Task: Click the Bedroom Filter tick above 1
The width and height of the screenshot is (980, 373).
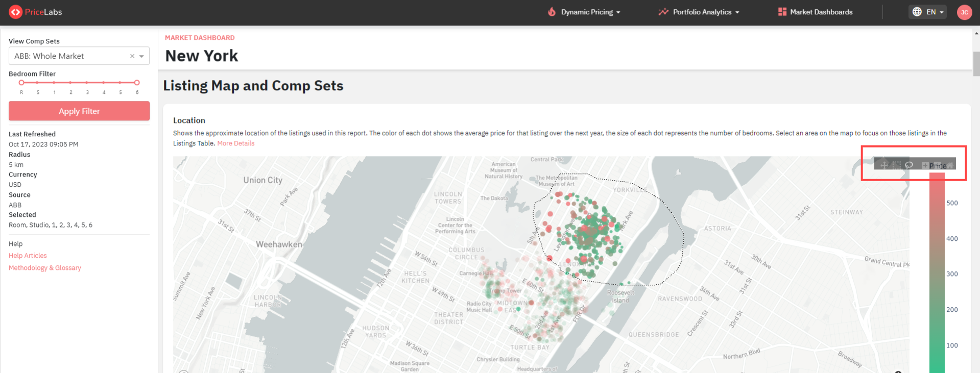Action: tap(54, 82)
